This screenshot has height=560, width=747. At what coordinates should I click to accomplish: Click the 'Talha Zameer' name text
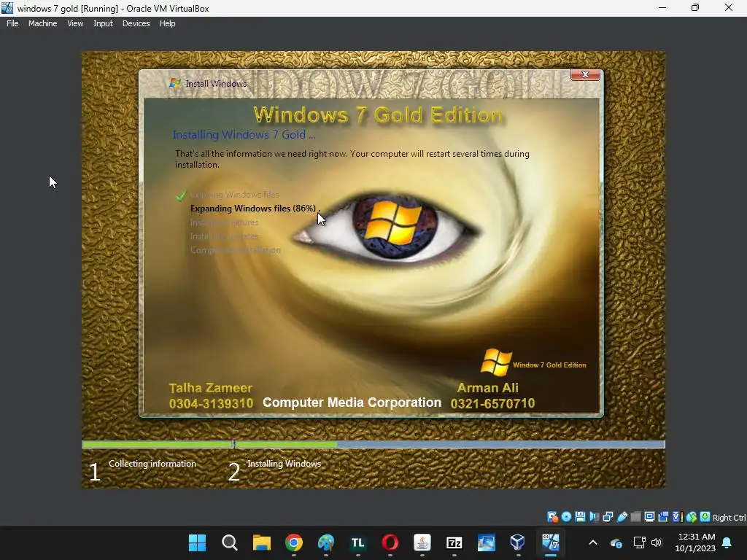point(211,388)
